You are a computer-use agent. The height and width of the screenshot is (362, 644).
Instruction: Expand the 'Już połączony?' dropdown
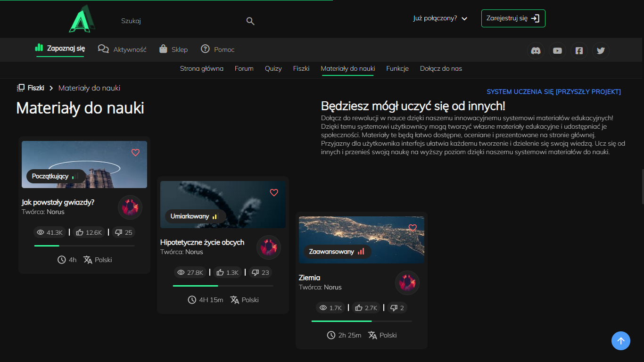[440, 18]
